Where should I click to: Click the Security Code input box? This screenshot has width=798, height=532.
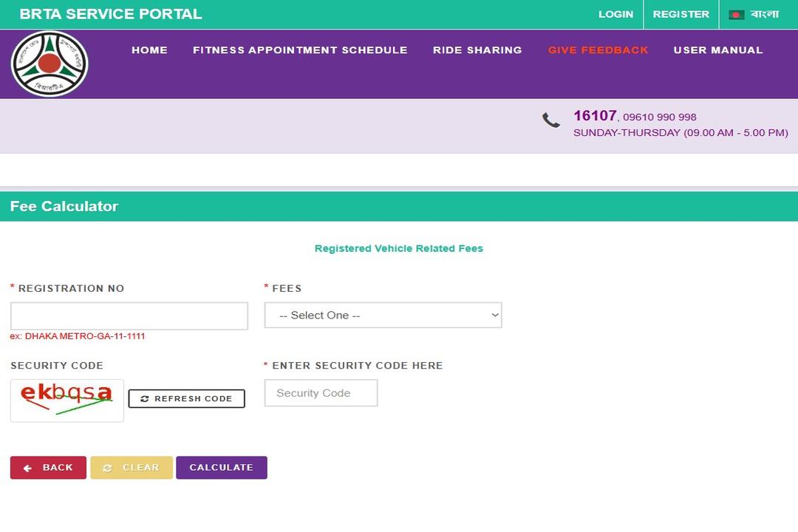click(x=321, y=393)
